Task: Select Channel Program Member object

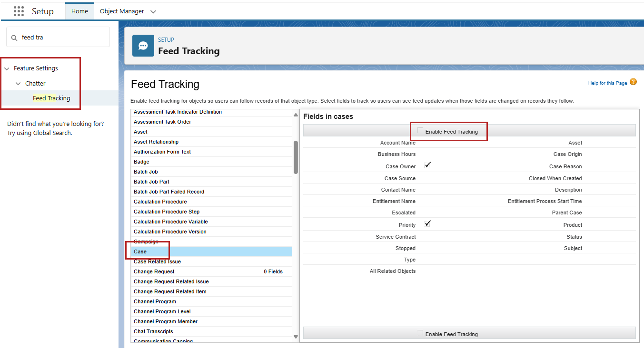Action: pos(212,321)
